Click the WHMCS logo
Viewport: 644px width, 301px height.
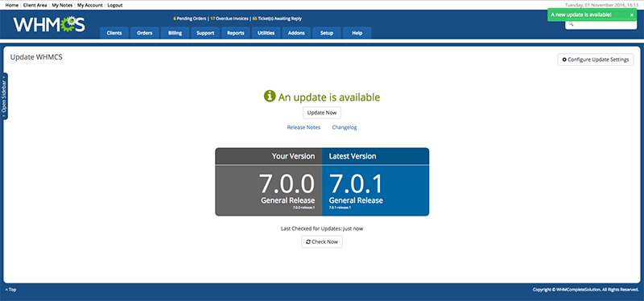pyautogui.click(x=49, y=25)
